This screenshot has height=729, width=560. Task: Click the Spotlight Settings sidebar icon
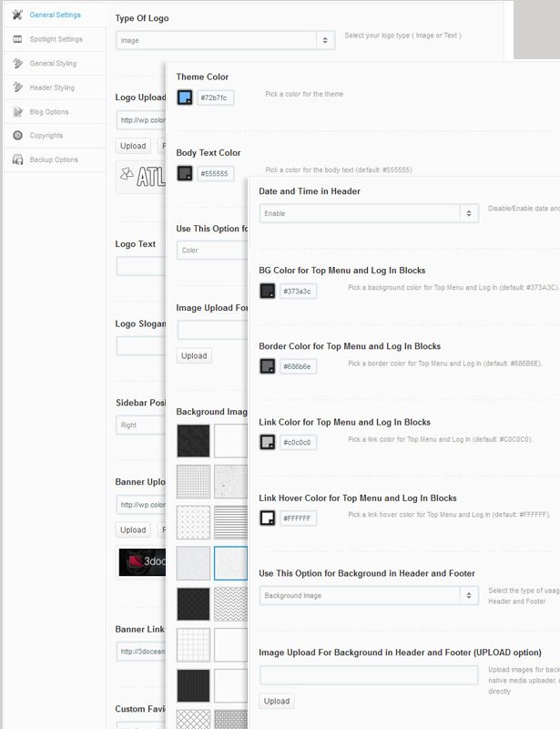(18, 39)
